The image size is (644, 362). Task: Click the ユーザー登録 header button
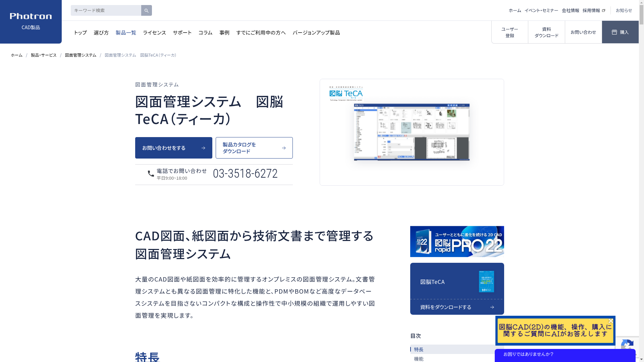click(x=509, y=32)
